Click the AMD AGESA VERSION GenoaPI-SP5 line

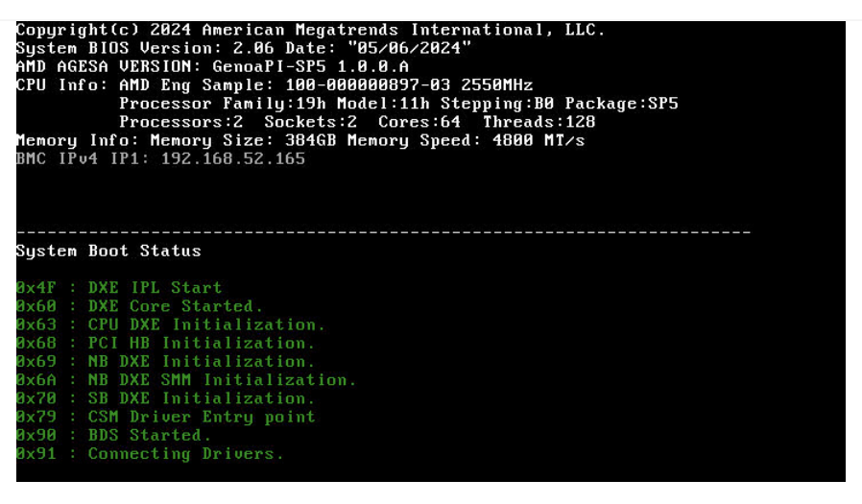212,66
